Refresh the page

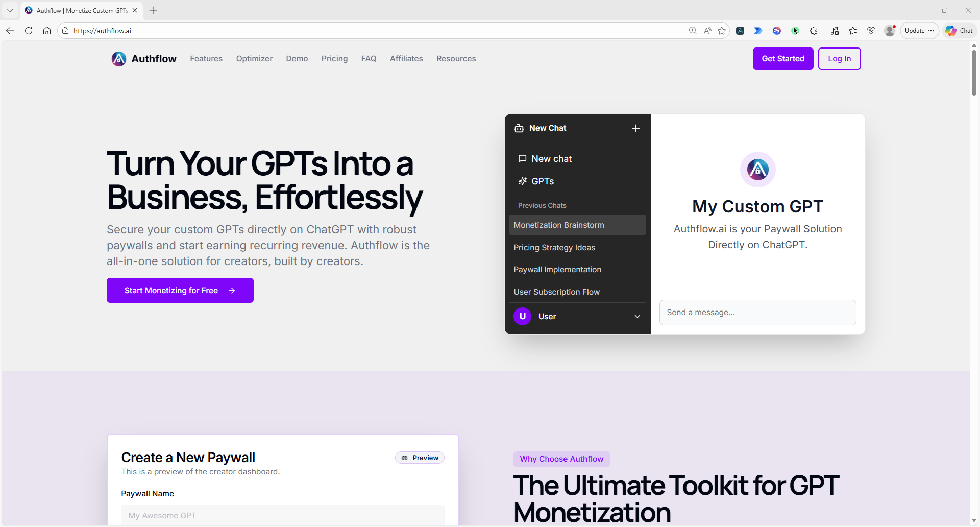coord(29,31)
